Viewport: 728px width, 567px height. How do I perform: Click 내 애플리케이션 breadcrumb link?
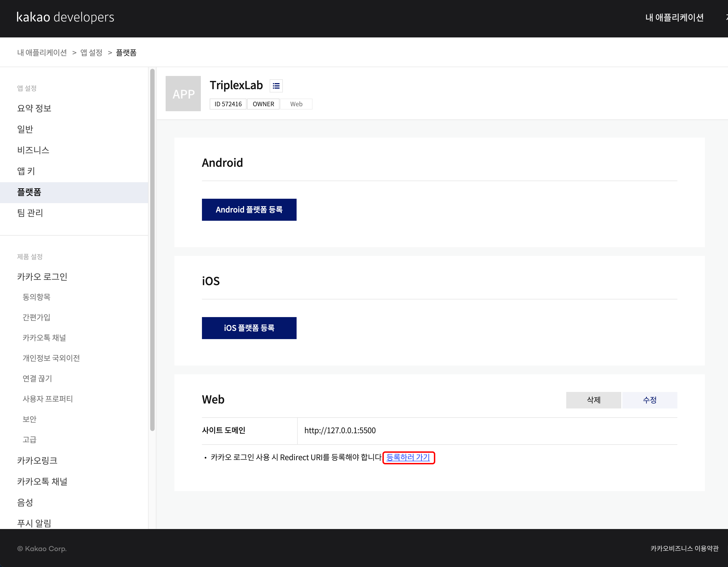(42, 53)
